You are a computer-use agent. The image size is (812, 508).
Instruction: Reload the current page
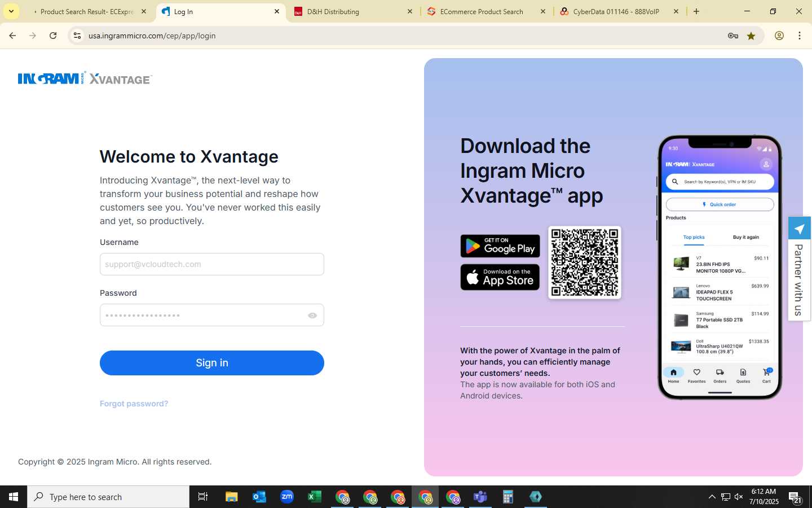53,36
